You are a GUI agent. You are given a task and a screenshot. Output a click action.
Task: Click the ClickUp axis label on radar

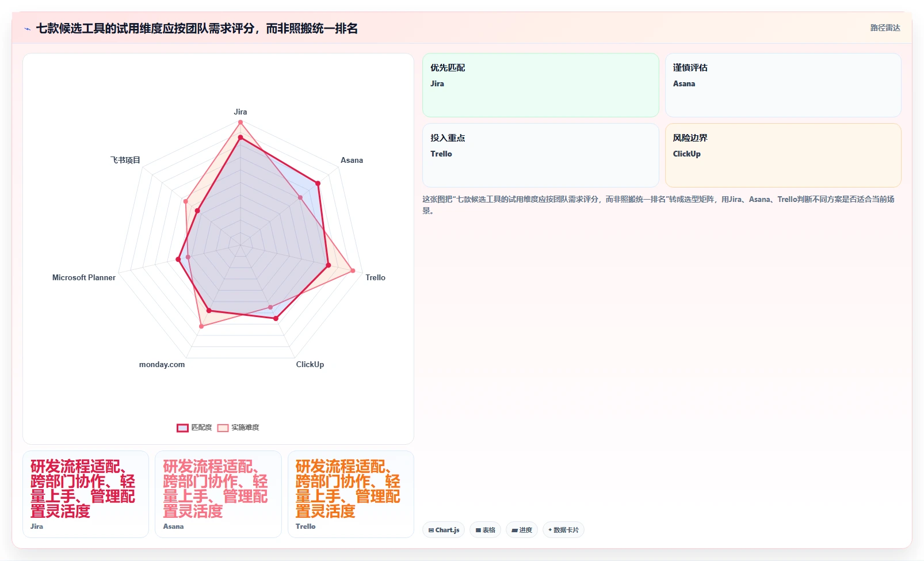pyautogui.click(x=310, y=364)
